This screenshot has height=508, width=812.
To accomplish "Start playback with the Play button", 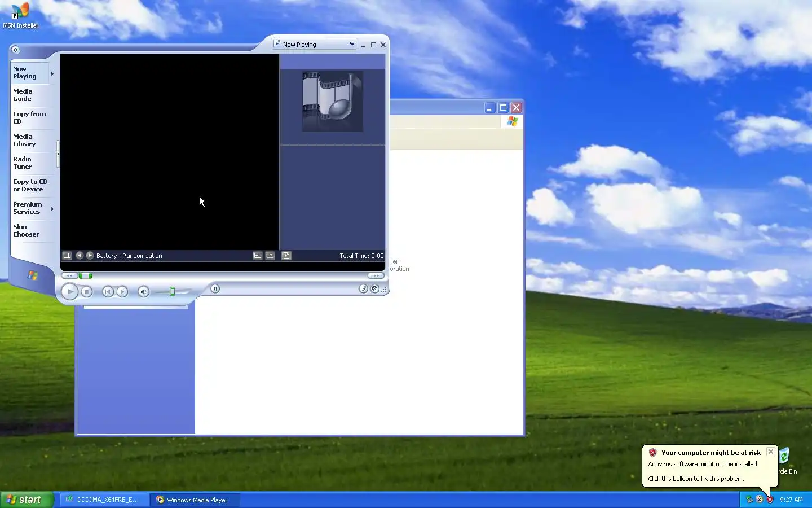I will click(69, 291).
